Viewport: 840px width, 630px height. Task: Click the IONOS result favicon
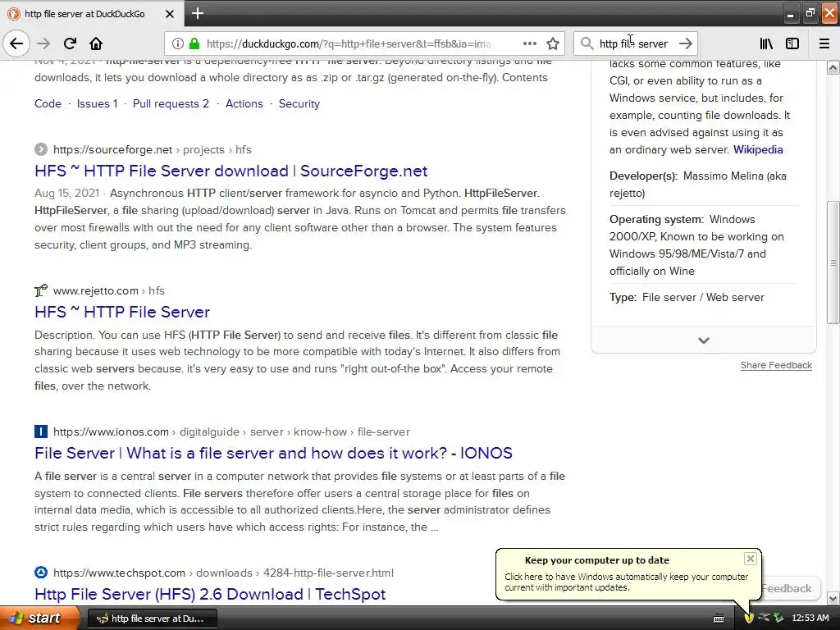[x=41, y=431]
